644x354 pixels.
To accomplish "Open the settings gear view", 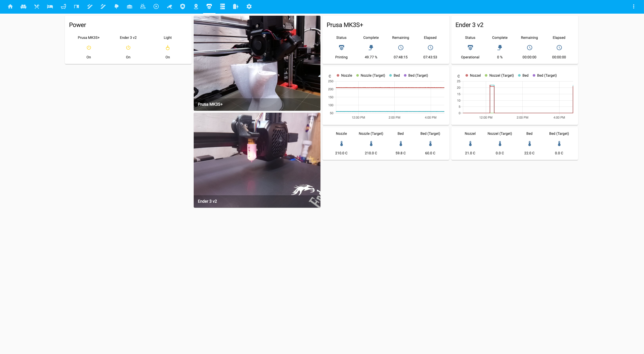I will (x=249, y=6).
